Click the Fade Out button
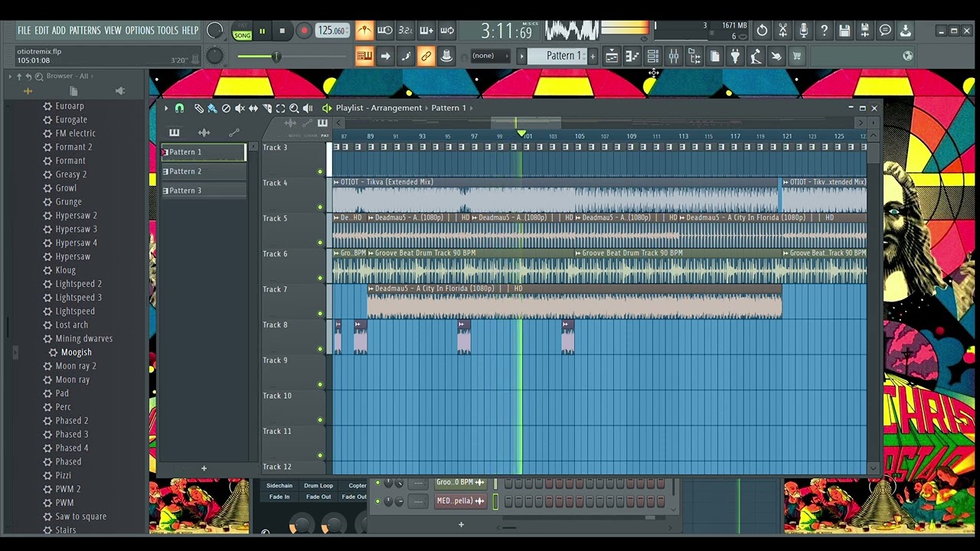Image resolution: width=980 pixels, height=551 pixels. 318,497
